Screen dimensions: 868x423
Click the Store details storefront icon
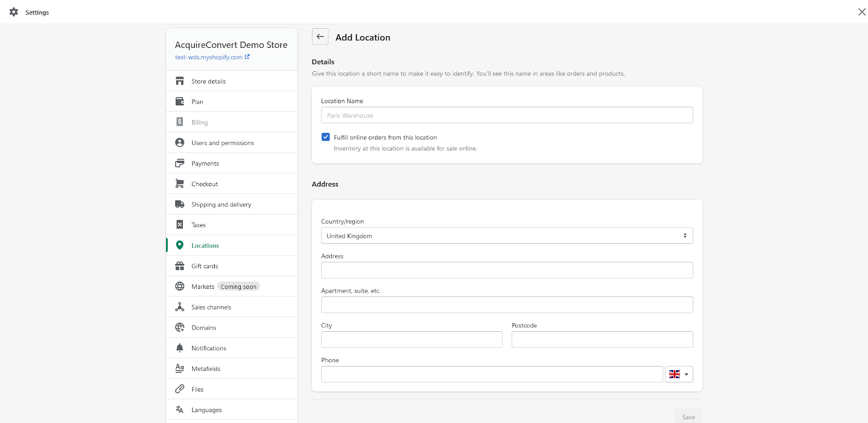pyautogui.click(x=180, y=81)
